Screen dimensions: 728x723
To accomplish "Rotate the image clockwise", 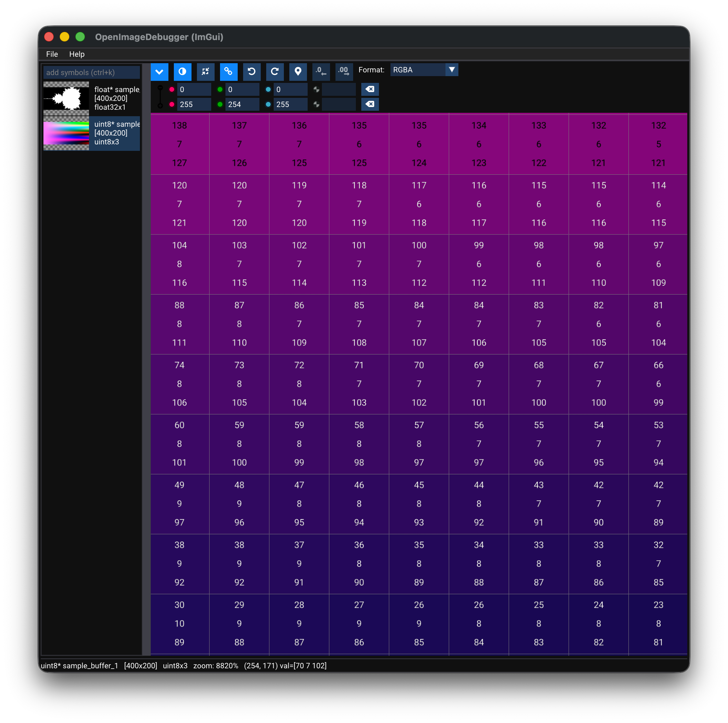I will (275, 72).
